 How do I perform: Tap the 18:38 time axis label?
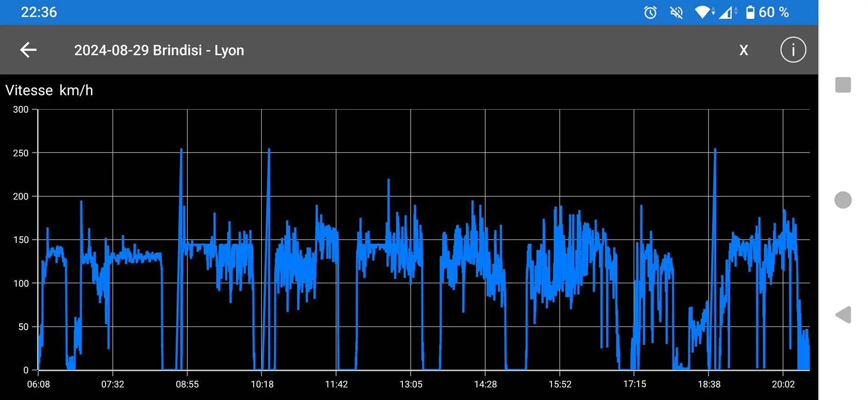709,384
